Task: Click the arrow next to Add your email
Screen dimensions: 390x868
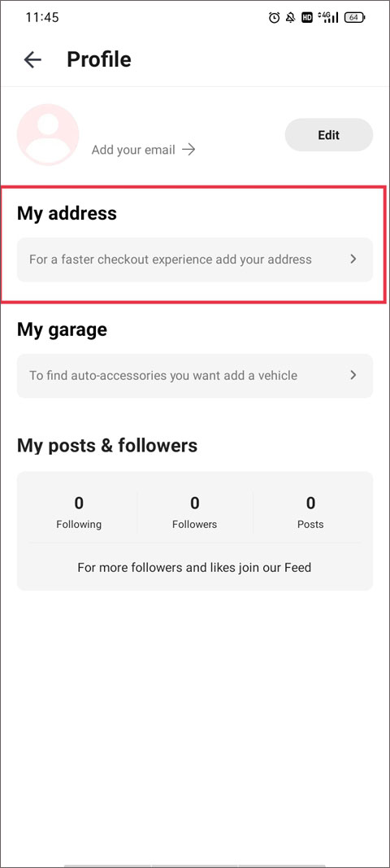Action: point(188,150)
